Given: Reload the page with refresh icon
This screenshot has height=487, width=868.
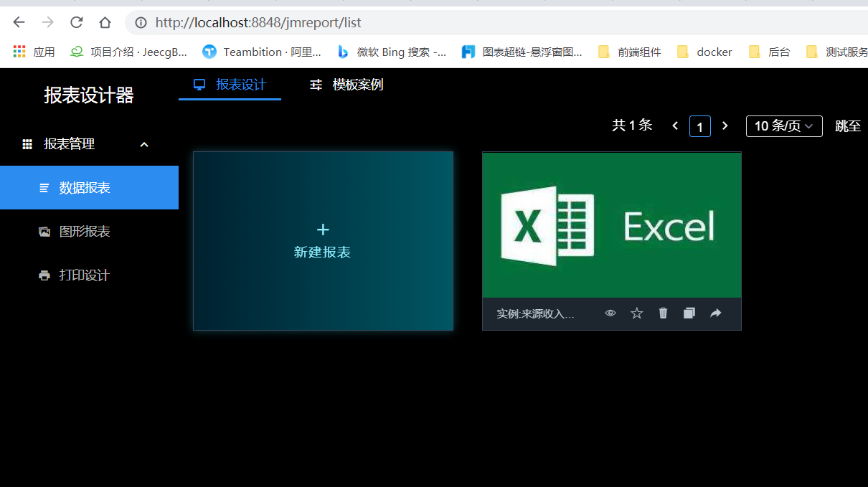Looking at the screenshot, I should click(x=77, y=22).
